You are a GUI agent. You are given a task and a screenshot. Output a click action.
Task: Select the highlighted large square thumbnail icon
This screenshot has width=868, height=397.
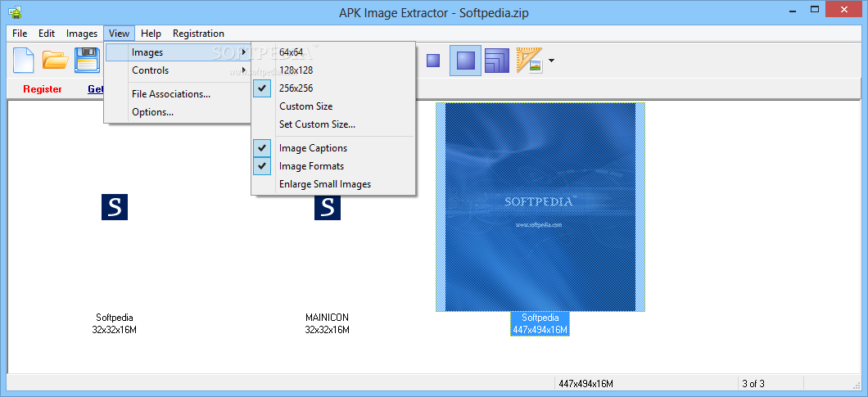[465, 61]
